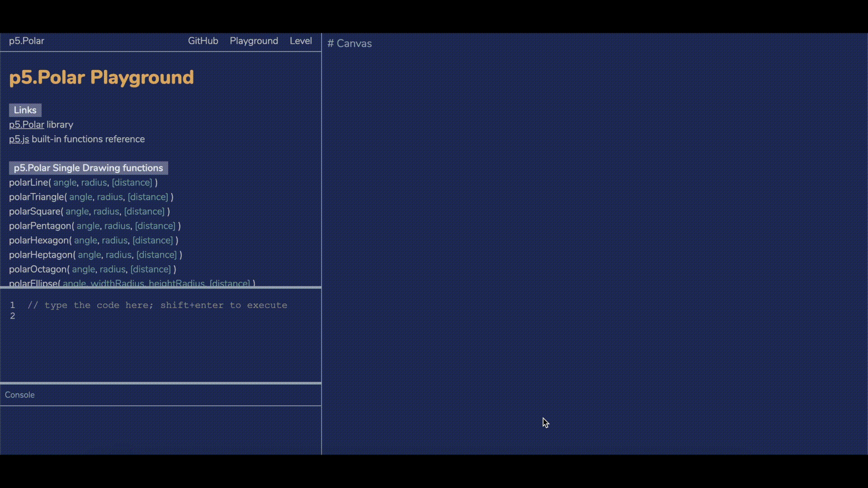Follow the p5.Polar library link

[27, 125]
